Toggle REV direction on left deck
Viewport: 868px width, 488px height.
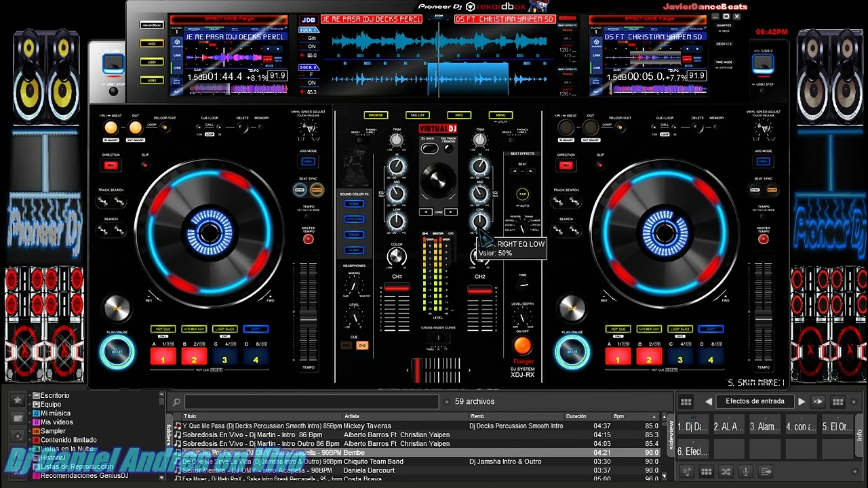pos(111,165)
